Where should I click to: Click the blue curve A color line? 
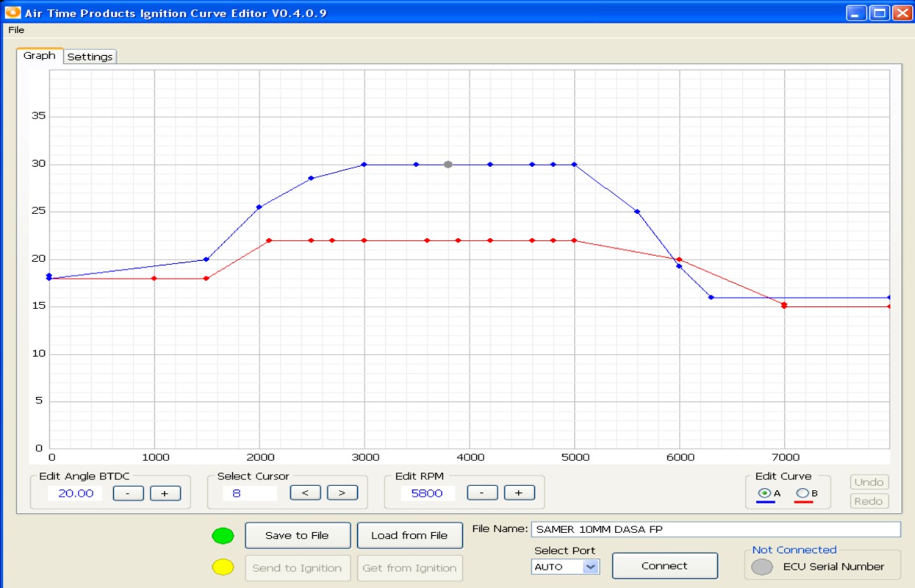click(x=764, y=502)
